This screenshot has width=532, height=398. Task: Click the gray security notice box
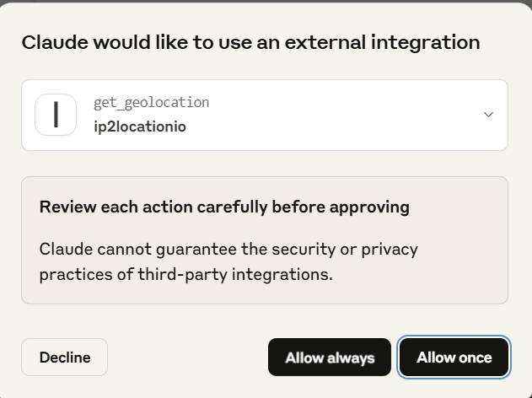(x=265, y=240)
